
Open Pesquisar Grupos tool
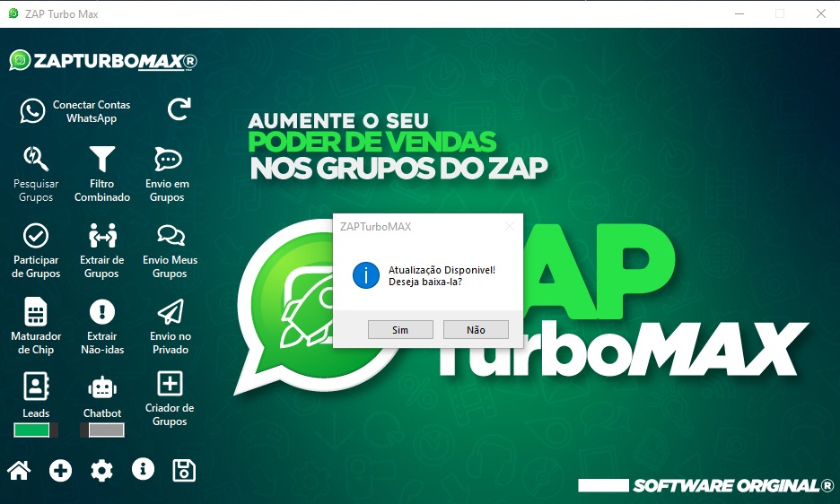point(36,160)
